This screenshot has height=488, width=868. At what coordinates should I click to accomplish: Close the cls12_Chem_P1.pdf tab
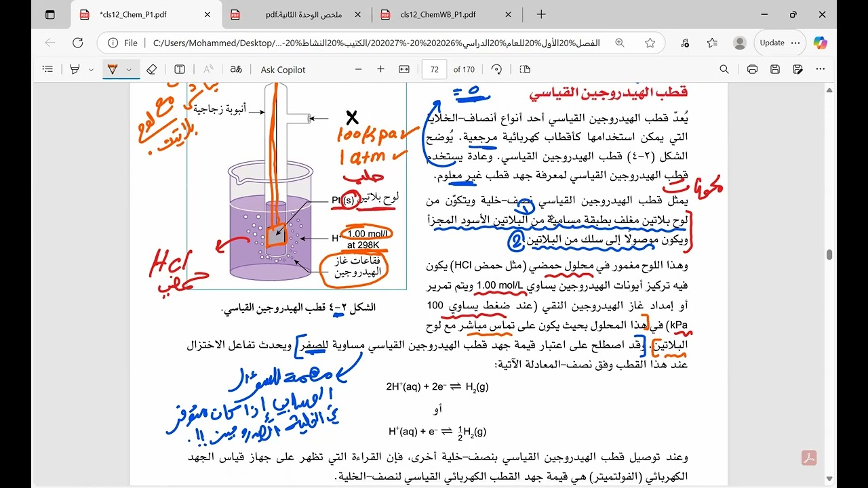pyautogui.click(x=206, y=14)
